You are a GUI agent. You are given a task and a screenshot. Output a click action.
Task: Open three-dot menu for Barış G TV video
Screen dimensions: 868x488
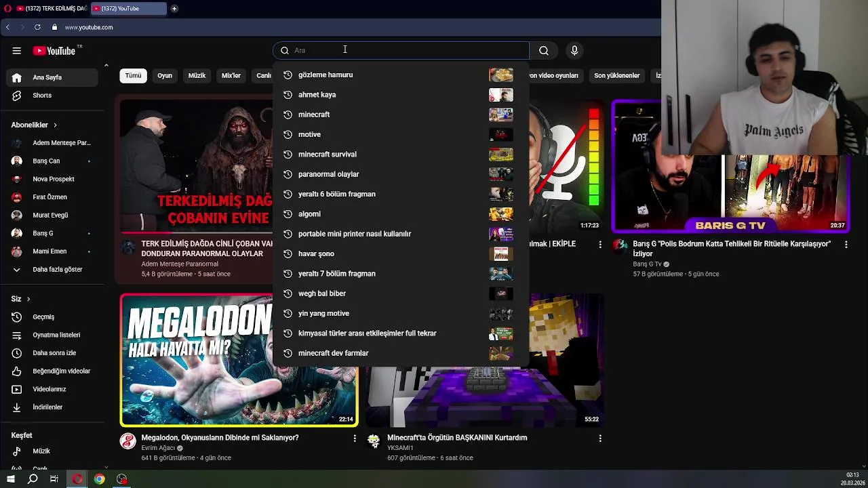[x=846, y=244]
